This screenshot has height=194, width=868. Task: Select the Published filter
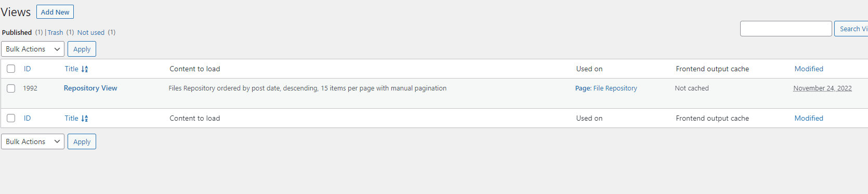(17, 32)
